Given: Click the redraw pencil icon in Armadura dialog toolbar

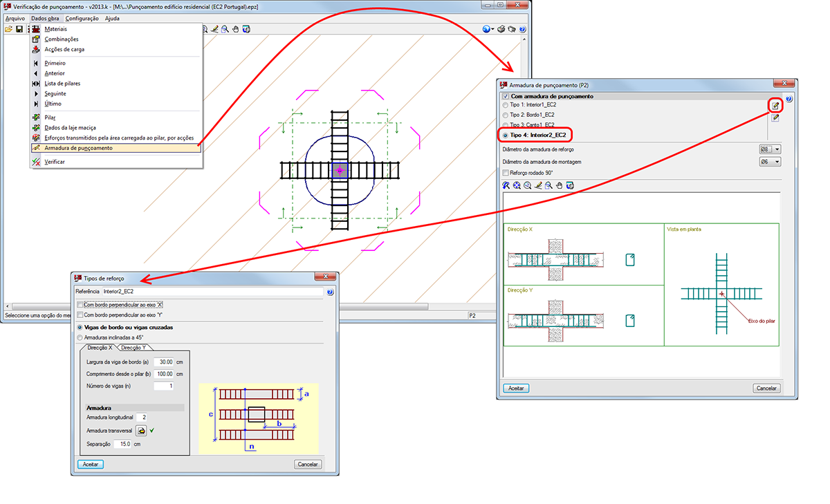Looking at the screenshot, I should 538,185.
